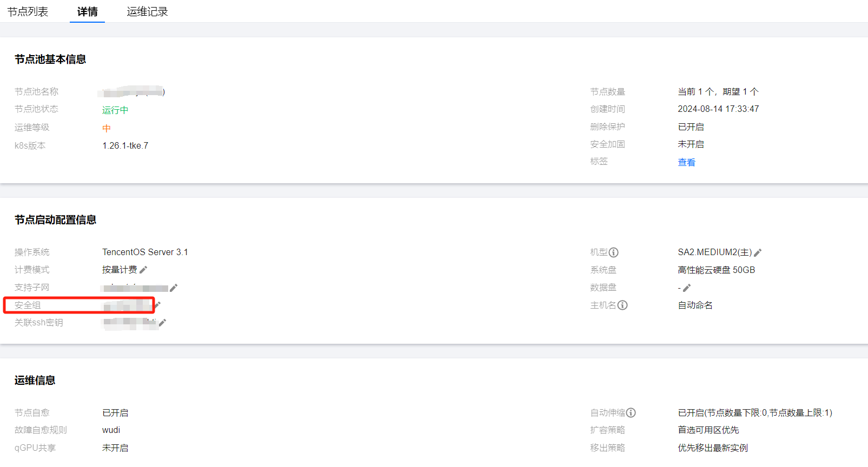
Task: Click the green 运行中 status text
Action: click(x=115, y=110)
